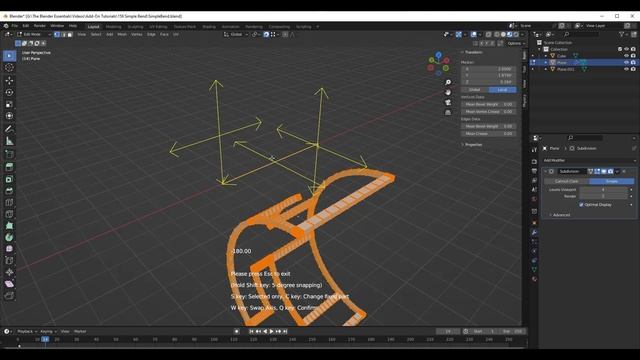Screen dimensions: 640x360
Task: Select the Spin tool
Action: point(9,237)
